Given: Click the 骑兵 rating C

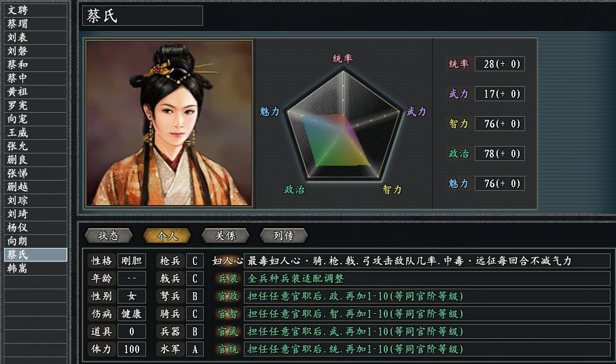Looking at the screenshot, I should 194,314.
